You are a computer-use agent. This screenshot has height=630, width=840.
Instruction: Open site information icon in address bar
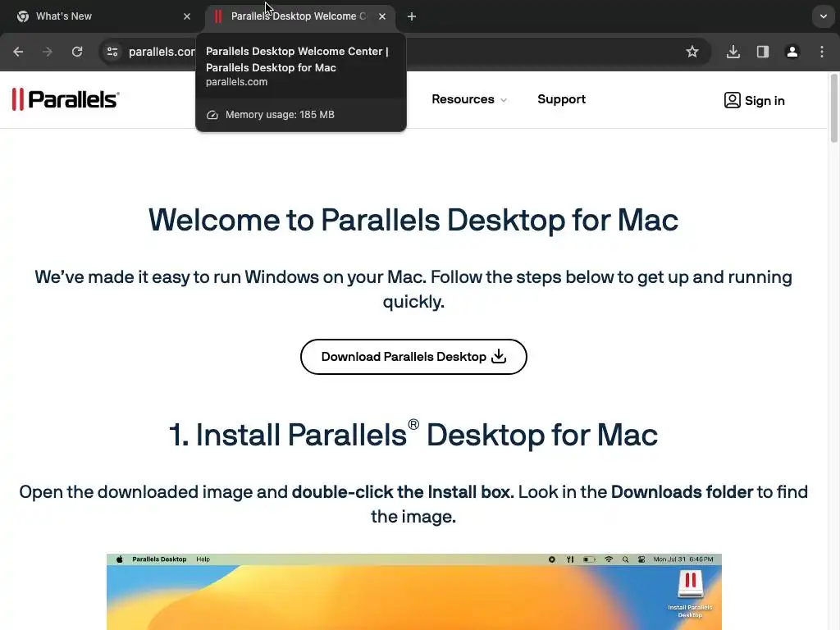point(112,52)
